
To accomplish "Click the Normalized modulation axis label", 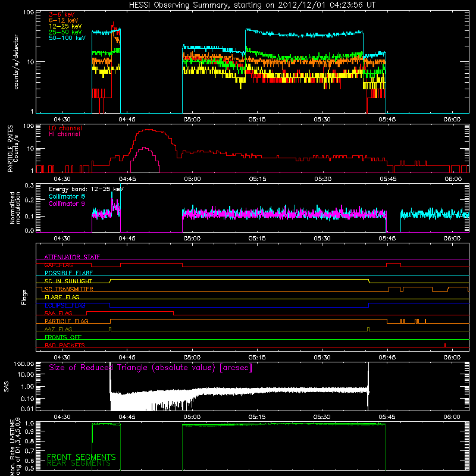I will tap(15, 208).
